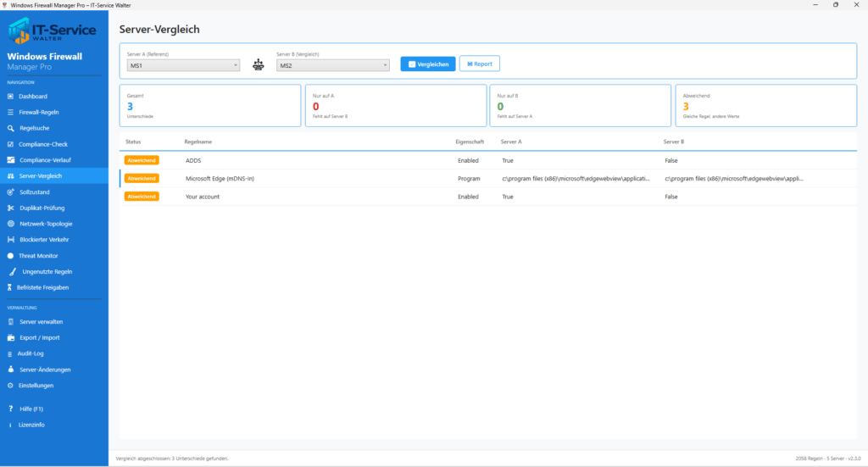Click the Dashboard sidebar icon
868x467 pixels.
click(x=10, y=97)
